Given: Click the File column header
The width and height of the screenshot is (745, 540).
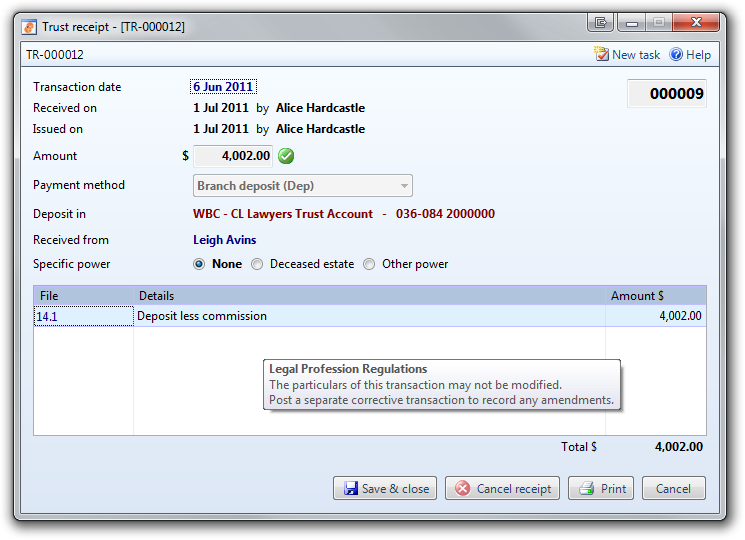Looking at the screenshot, I should point(83,296).
